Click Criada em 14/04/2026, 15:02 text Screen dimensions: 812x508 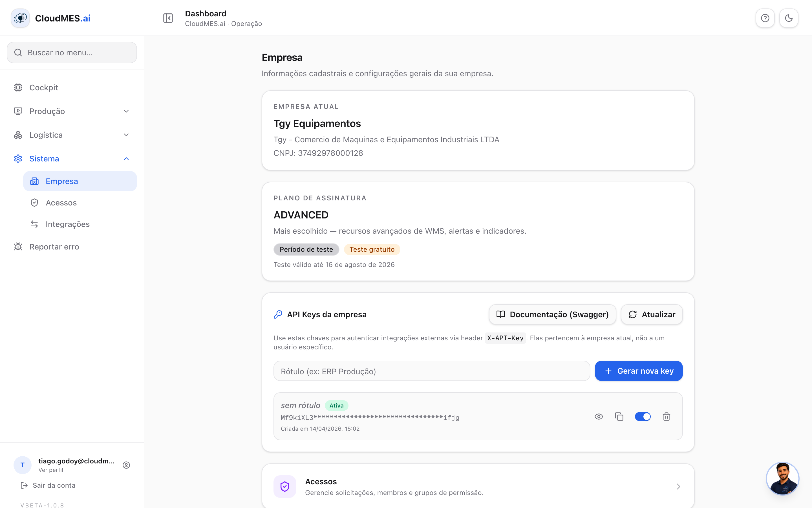(x=320, y=429)
